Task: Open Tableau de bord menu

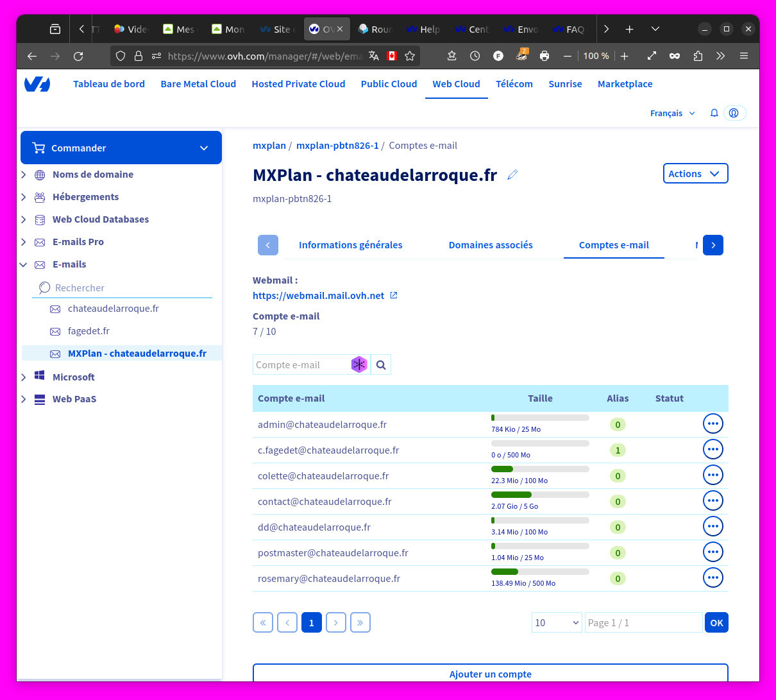Action: coord(109,84)
